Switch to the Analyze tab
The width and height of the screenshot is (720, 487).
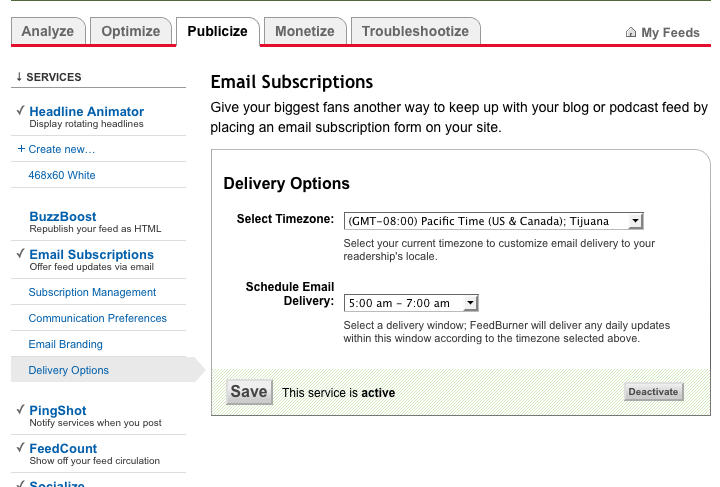pyautogui.click(x=48, y=31)
